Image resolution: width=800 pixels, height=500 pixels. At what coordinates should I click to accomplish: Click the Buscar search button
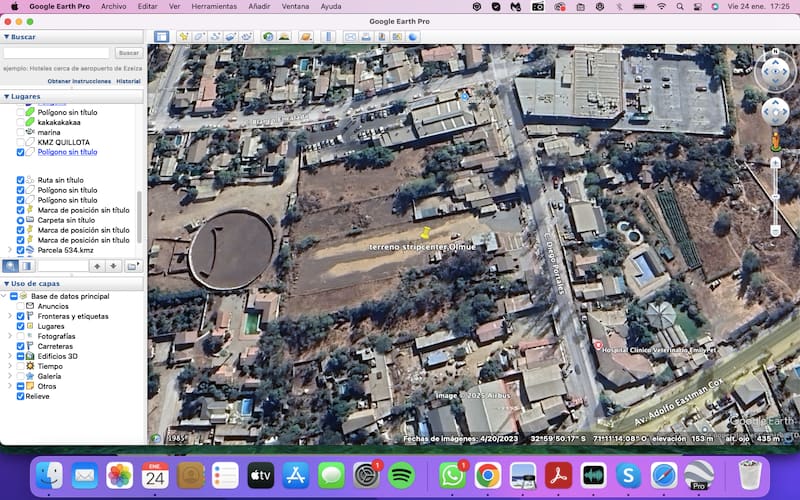click(128, 53)
